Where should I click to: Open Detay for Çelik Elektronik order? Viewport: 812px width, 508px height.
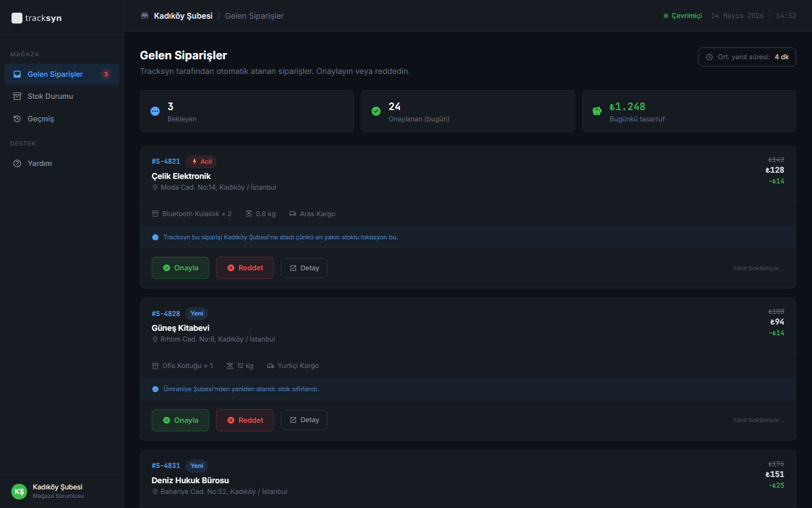pos(304,268)
